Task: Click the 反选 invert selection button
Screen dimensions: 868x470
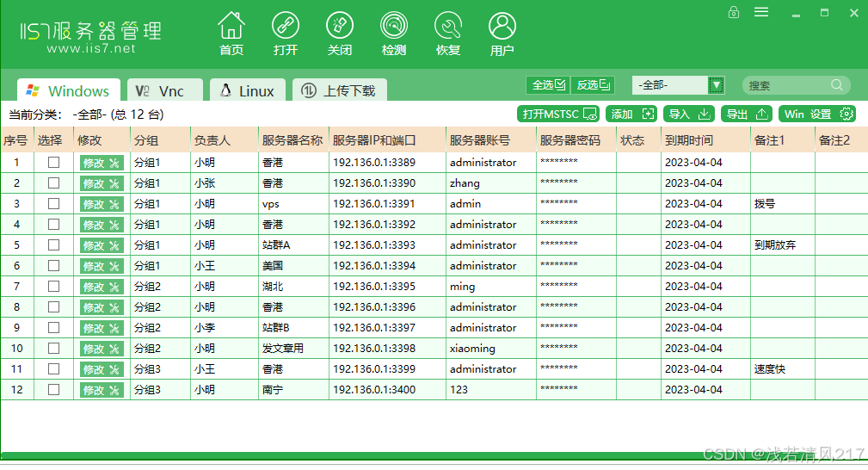Action: click(593, 85)
